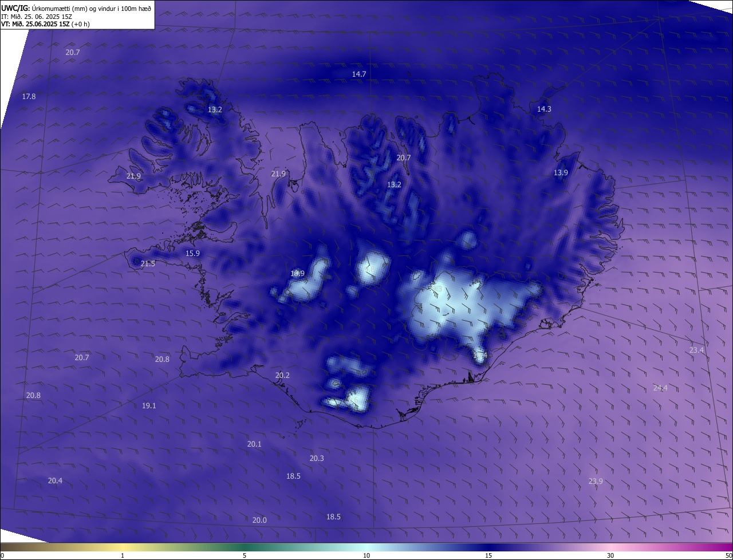Click the faint 9.8 value over the glacier
The height and width of the screenshot is (560, 733).
369,269
